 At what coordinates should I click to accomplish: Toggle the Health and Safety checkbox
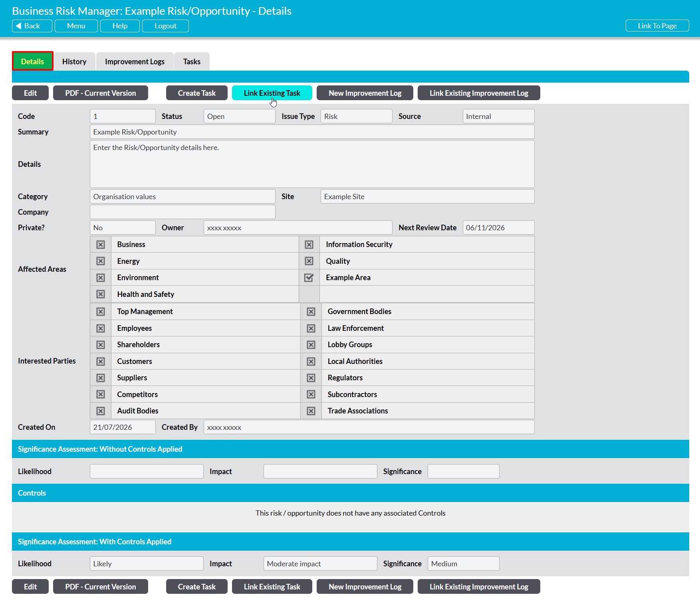101,294
